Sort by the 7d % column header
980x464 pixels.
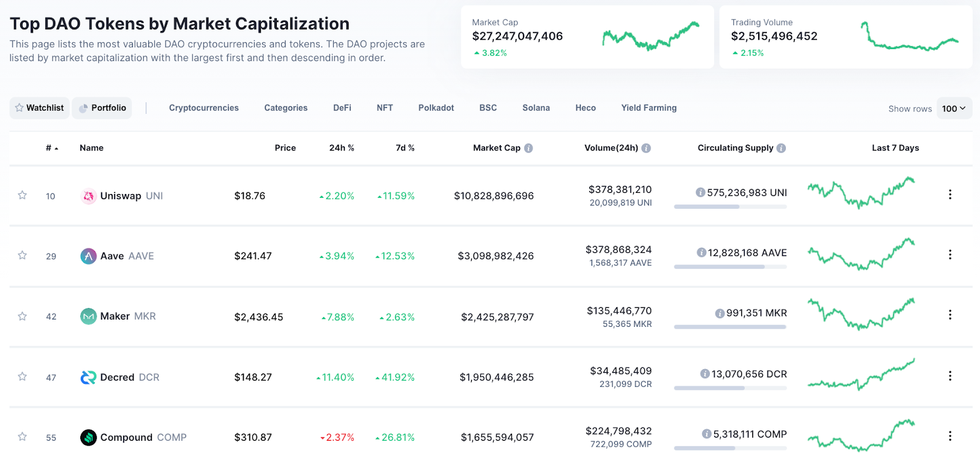pyautogui.click(x=405, y=148)
